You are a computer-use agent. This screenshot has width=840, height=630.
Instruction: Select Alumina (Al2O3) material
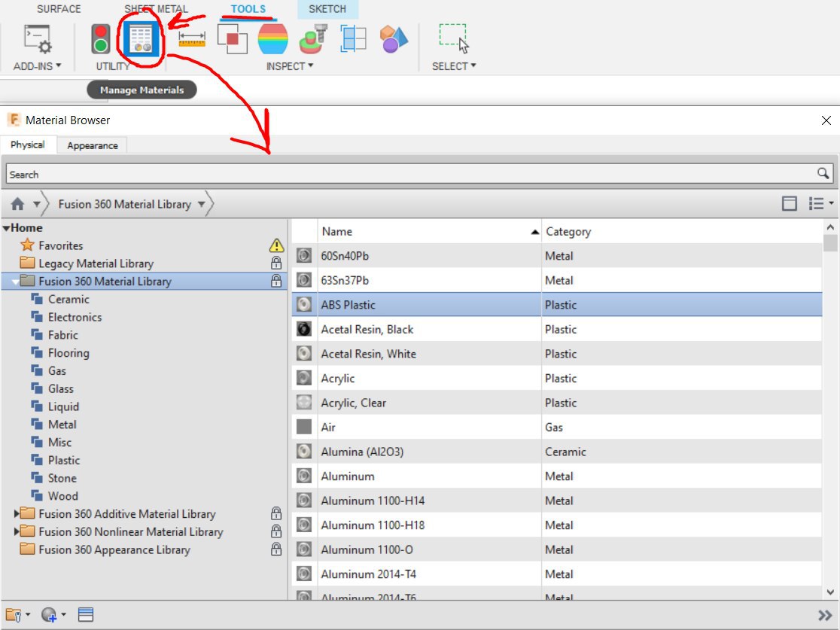[x=362, y=452]
